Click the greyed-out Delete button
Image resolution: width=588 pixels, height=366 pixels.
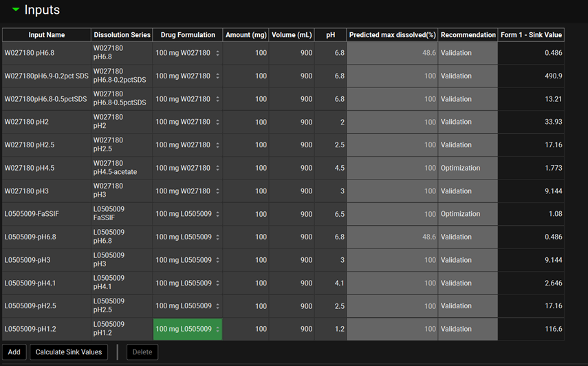click(x=142, y=352)
